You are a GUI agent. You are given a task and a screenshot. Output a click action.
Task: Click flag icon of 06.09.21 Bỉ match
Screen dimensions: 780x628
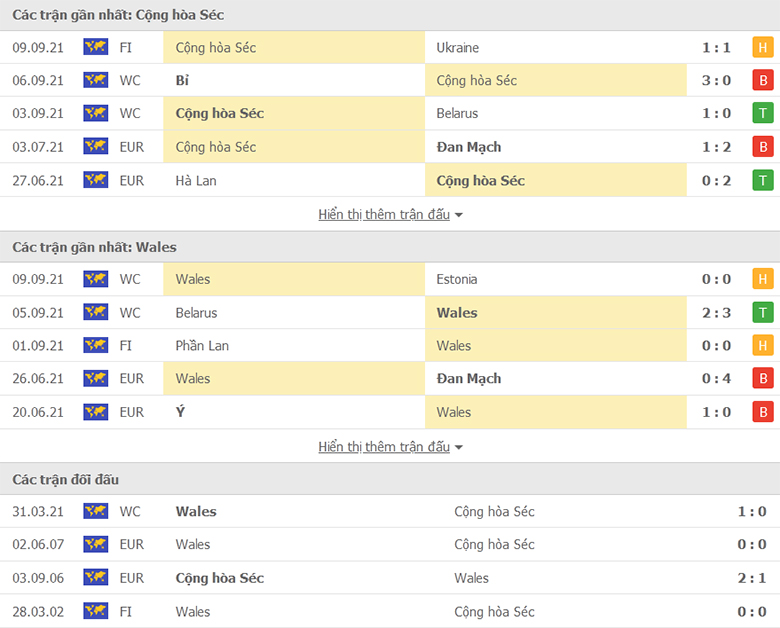coord(95,80)
